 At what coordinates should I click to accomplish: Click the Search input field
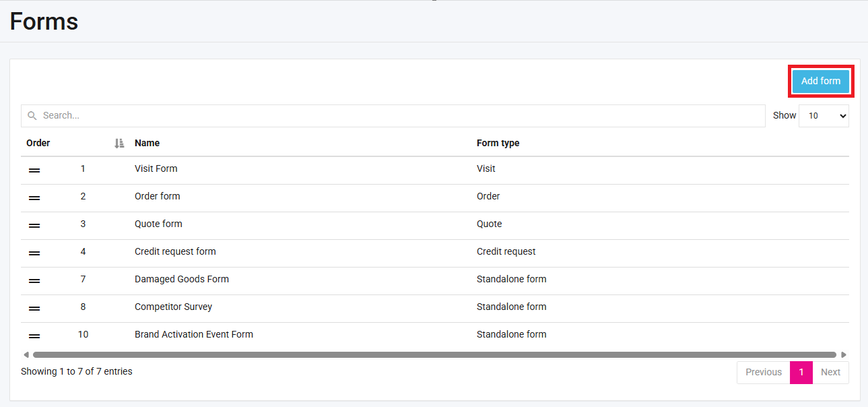(x=397, y=116)
